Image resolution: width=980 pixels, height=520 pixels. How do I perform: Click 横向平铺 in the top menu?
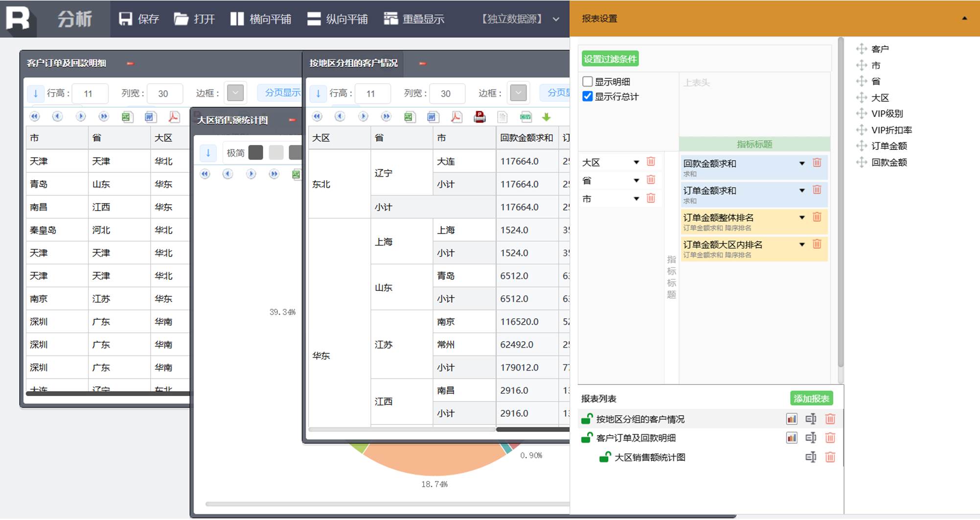[x=261, y=19]
